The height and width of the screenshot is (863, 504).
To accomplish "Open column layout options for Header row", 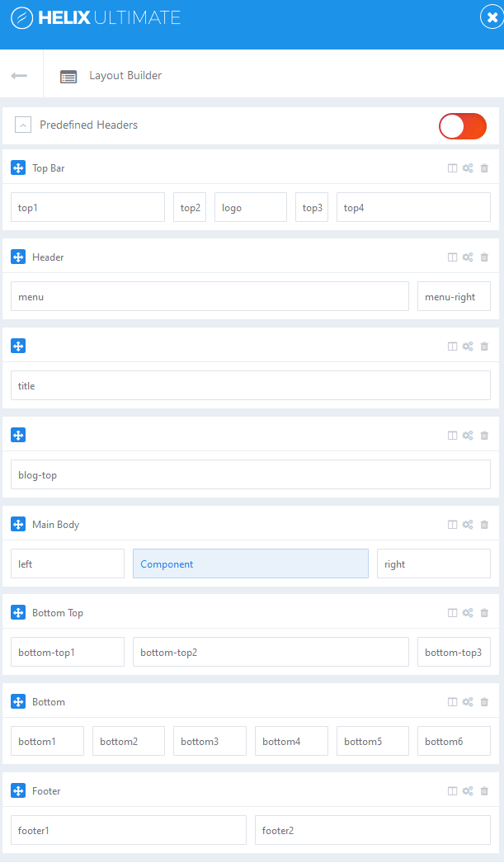I will pyautogui.click(x=452, y=257).
